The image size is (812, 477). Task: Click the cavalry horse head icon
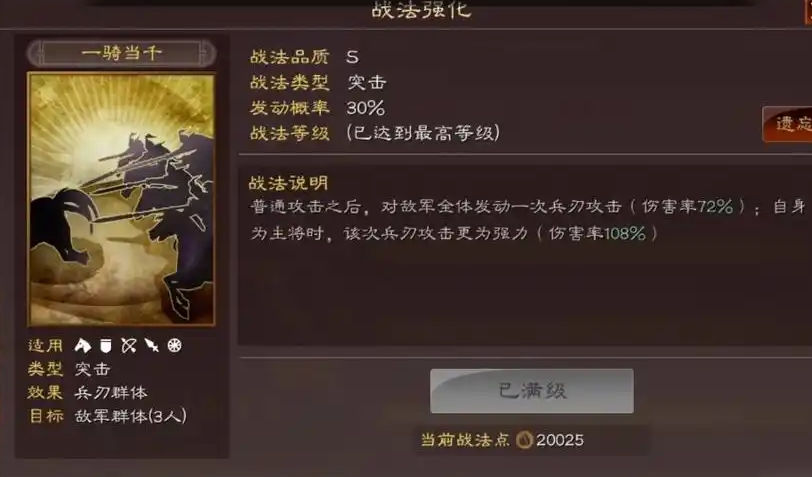coord(82,345)
